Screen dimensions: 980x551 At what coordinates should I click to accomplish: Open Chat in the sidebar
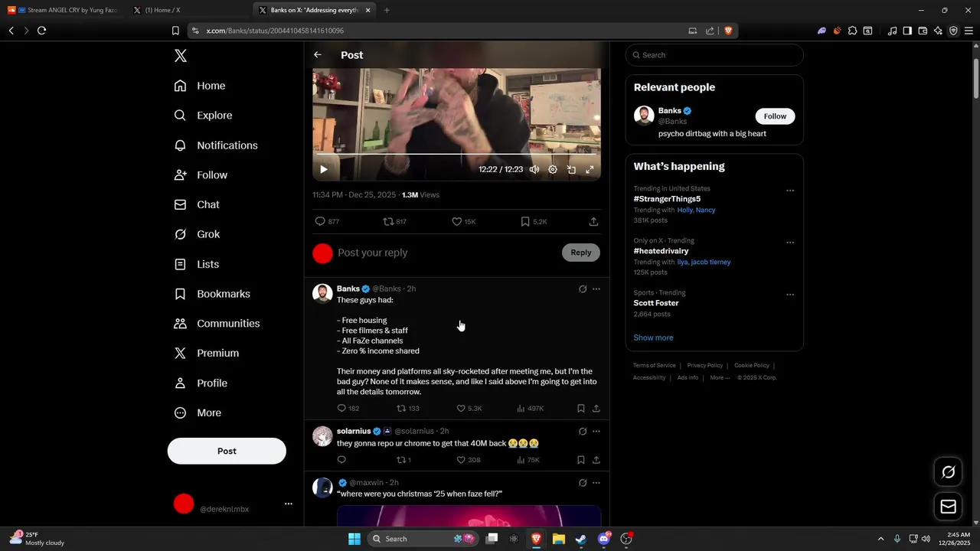pos(197,205)
